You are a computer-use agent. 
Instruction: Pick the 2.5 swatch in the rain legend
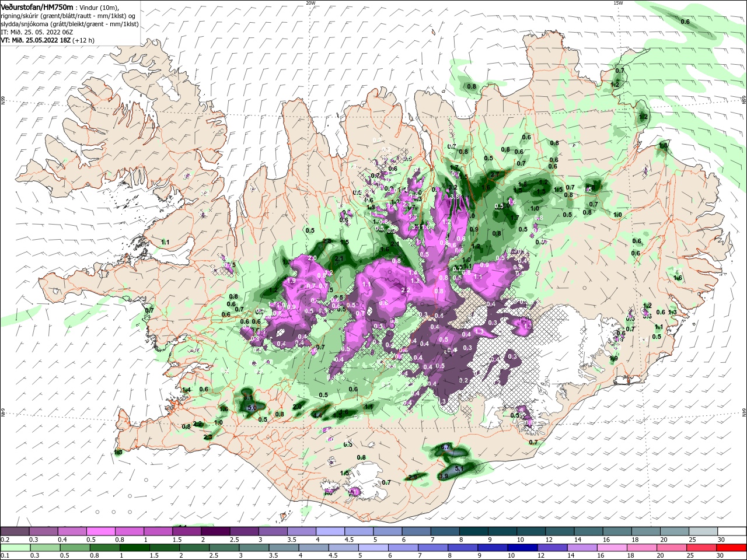point(225,547)
